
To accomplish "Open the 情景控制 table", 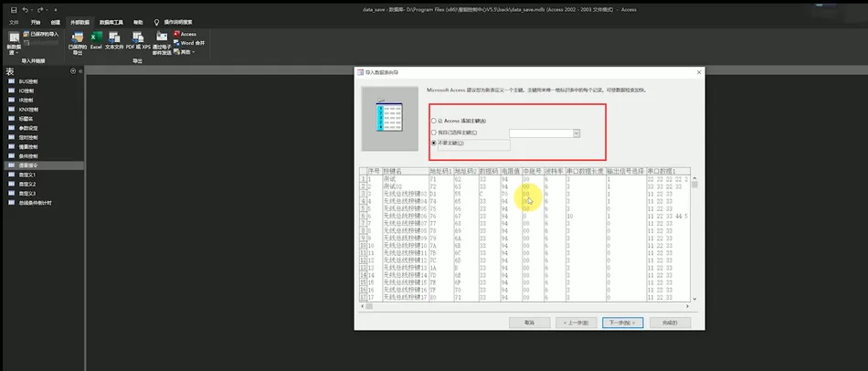I will coord(28,147).
